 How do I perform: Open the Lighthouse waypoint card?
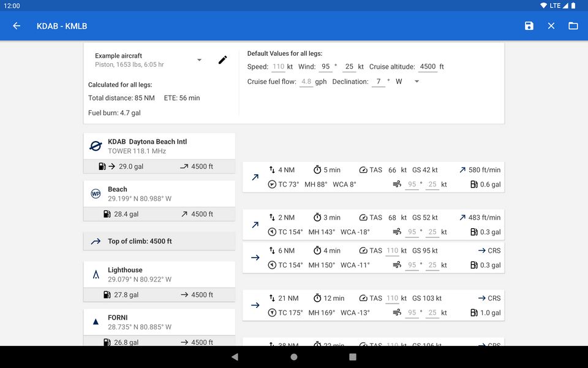[159, 275]
